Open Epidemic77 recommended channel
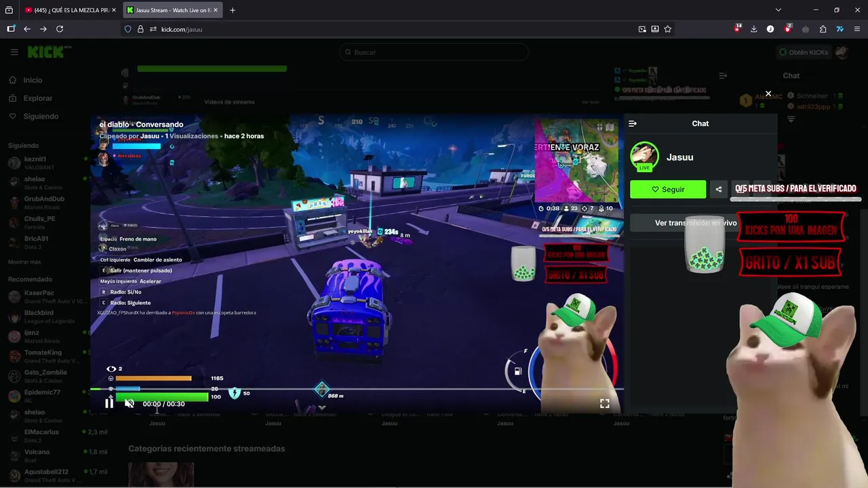Screen dimensions: 868x488 click(45, 395)
